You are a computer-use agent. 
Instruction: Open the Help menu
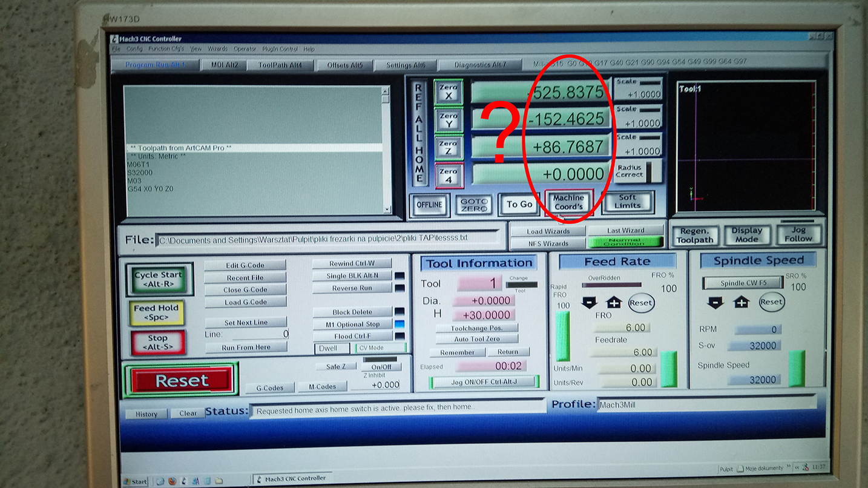[309, 49]
